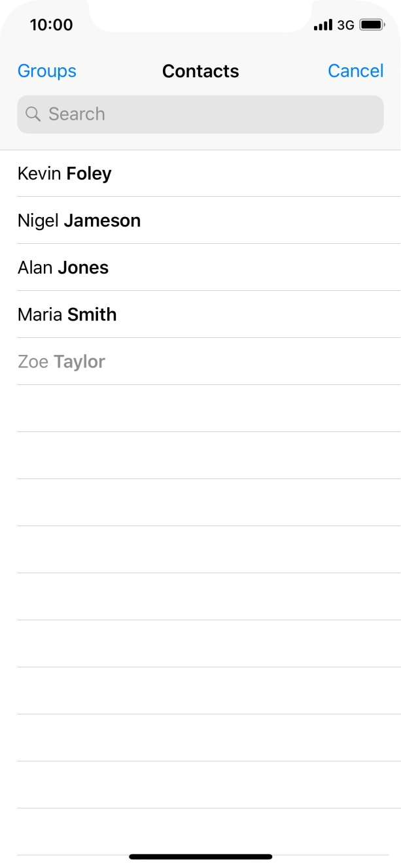The width and height of the screenshot is (401, 868).
Task: Tap the header space between Contacts and Cancel
Action: point(283,71)
